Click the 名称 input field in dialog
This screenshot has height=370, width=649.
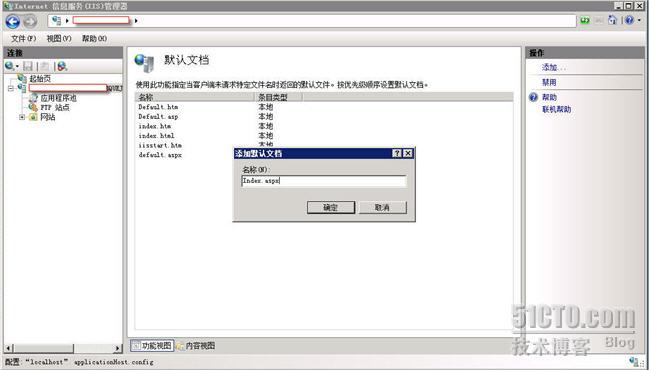324,181
